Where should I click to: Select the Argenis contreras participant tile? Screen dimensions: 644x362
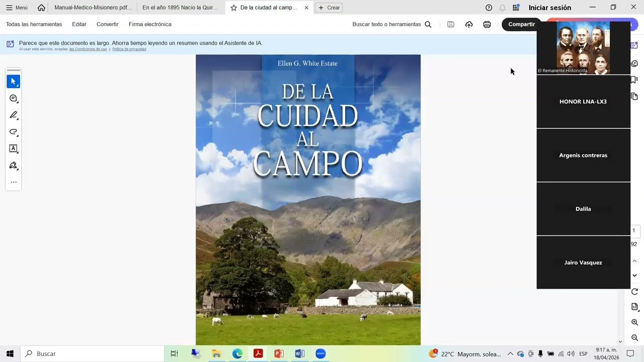pos(583,155)
